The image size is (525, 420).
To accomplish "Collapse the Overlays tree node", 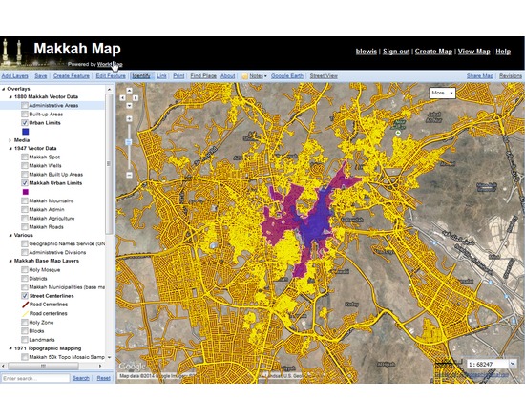I will point(4,89).
